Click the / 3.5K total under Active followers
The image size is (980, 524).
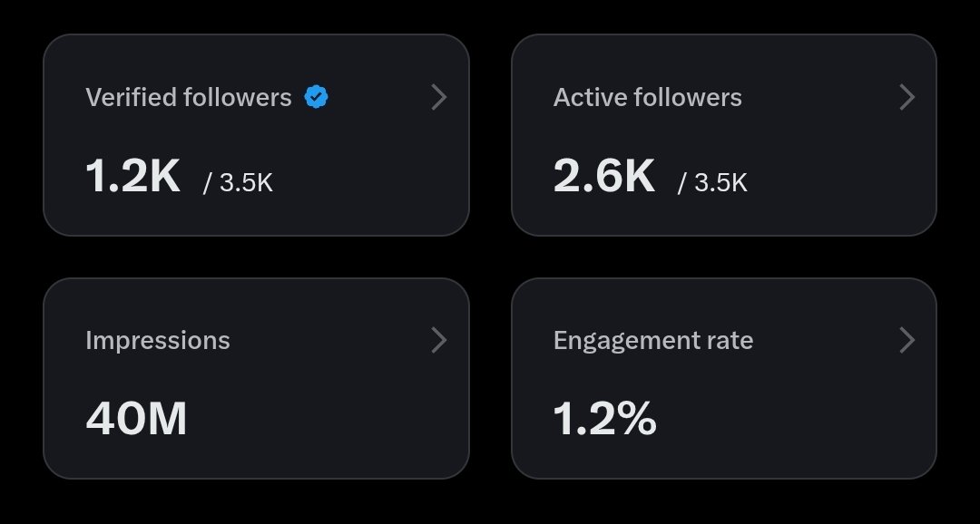point(712,183)
